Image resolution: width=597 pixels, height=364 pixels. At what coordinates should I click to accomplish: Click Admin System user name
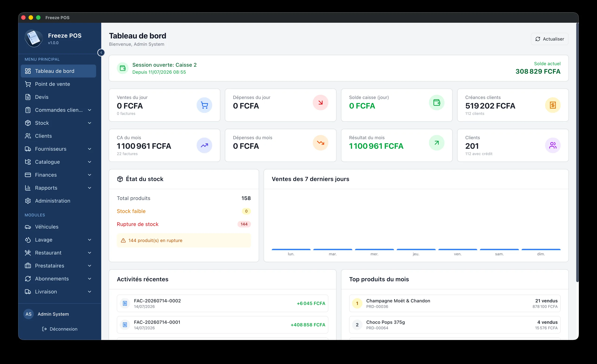click(53, 314)
